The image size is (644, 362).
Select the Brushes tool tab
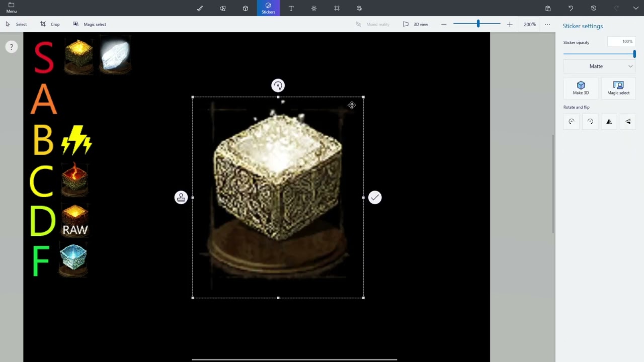200,8
